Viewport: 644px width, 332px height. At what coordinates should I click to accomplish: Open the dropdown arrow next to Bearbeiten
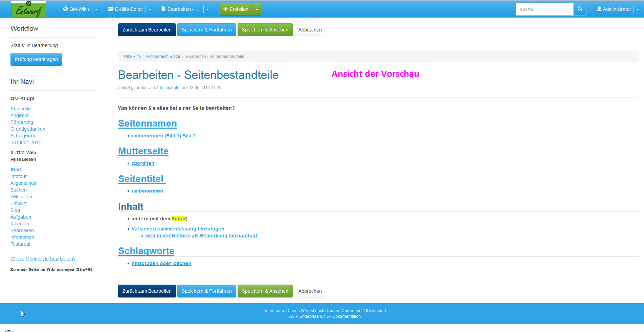click(x=208, y=9)
